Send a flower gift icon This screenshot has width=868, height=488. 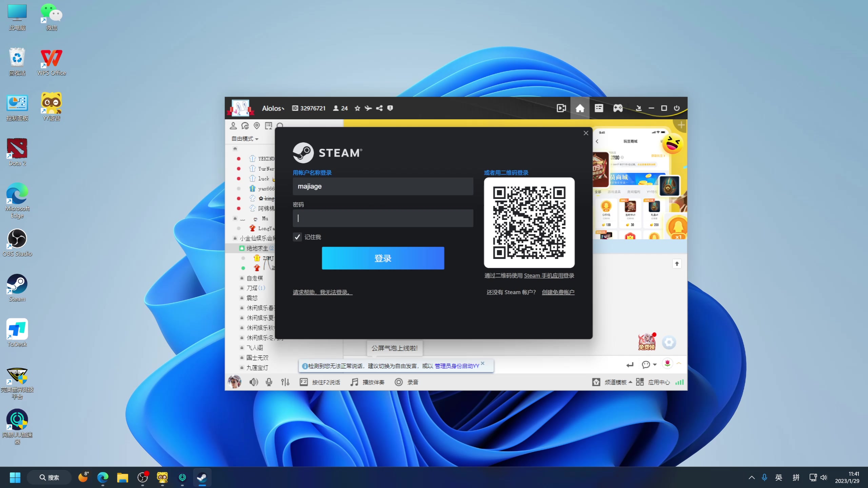pos(667,364)
